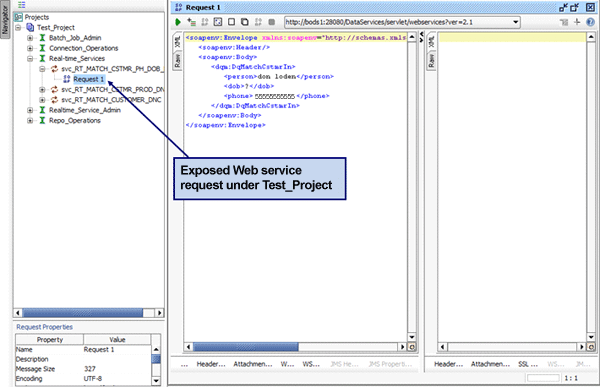Select Realtime_Service_Admin label in tree
The height and width of the screenshot is (387, 600).
click(85, 110)
